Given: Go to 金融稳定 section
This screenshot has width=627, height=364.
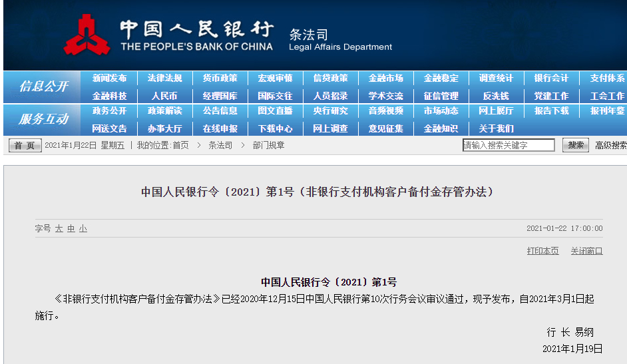Looking at the screenshot, I should (x=441, y=79).
